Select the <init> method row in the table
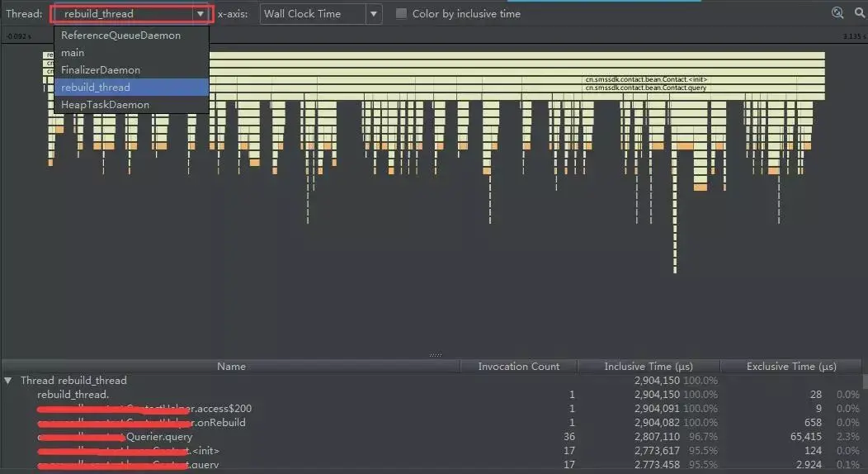Viewport: 868px width, 474px height. click(432, 451)
